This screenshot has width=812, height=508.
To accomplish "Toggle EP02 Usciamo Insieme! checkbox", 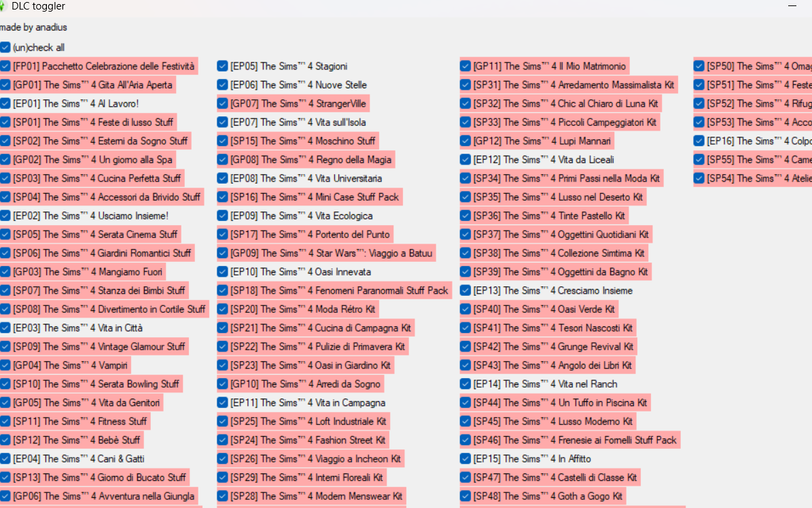I will pos(5,215).
